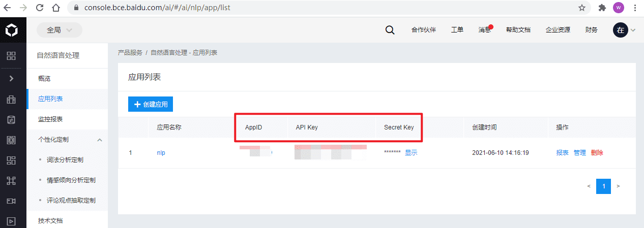Go to next page with > arrow
644x228 pixels.
(x=618, y=186)
